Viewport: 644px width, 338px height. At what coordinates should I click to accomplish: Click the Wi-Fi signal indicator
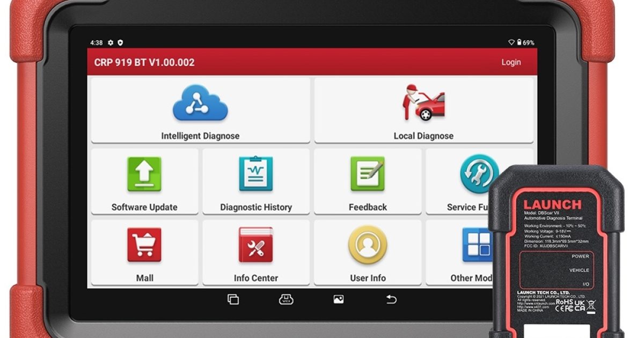point(511,42)
